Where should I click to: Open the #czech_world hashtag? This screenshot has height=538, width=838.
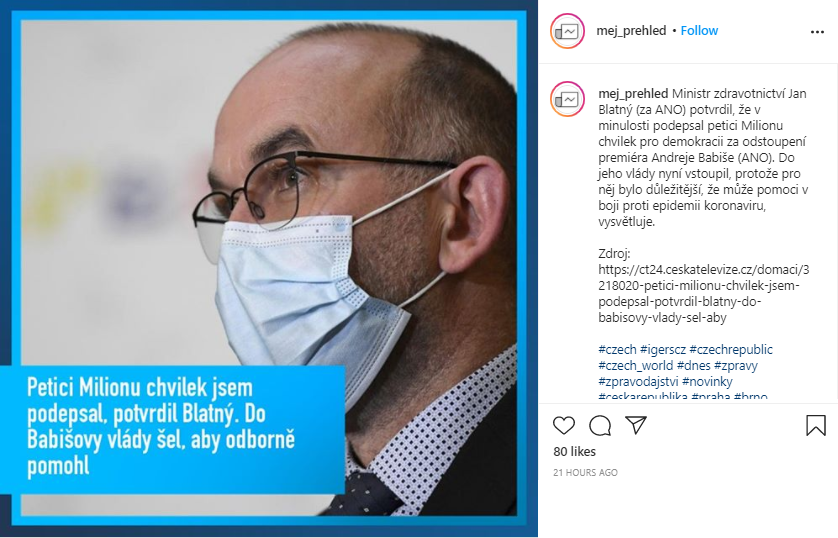(635, 365)
